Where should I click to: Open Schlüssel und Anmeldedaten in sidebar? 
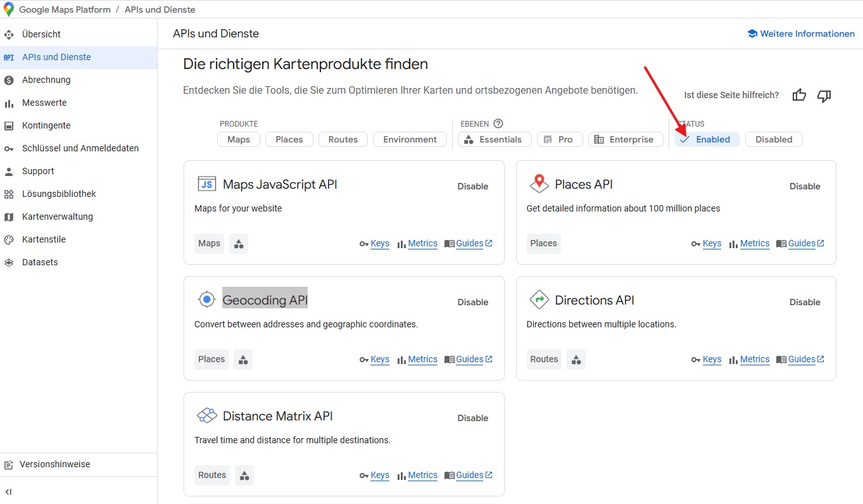(x=80, y=148)
